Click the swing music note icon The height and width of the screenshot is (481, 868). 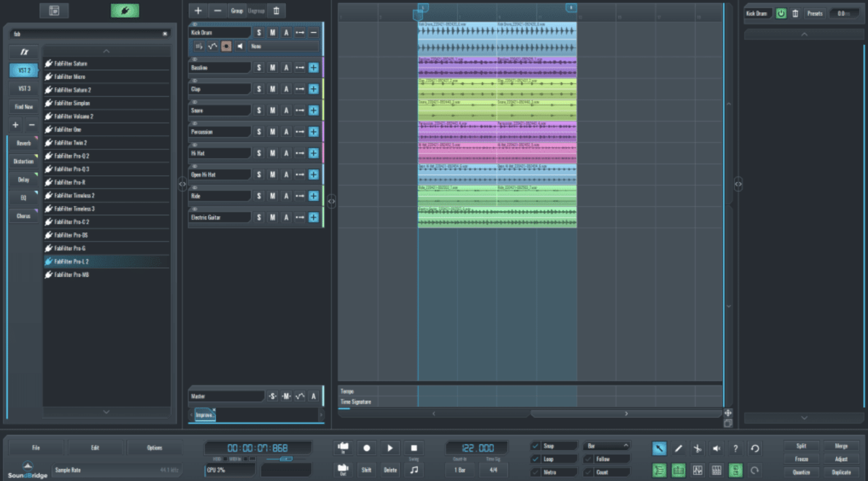point(414,470)
